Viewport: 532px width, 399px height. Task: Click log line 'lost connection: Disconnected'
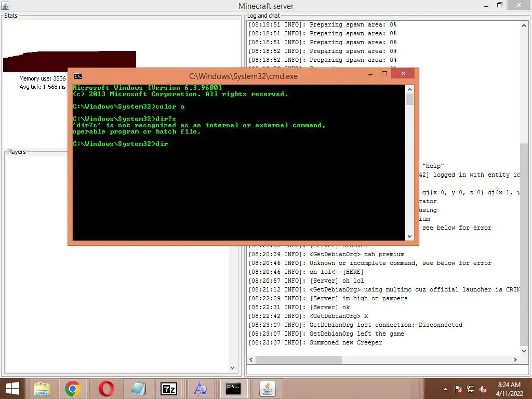pos(355,325)
